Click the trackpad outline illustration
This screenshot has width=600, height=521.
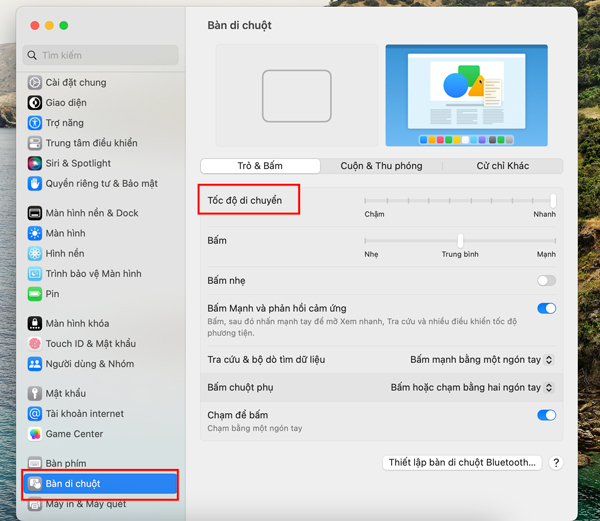297,96
